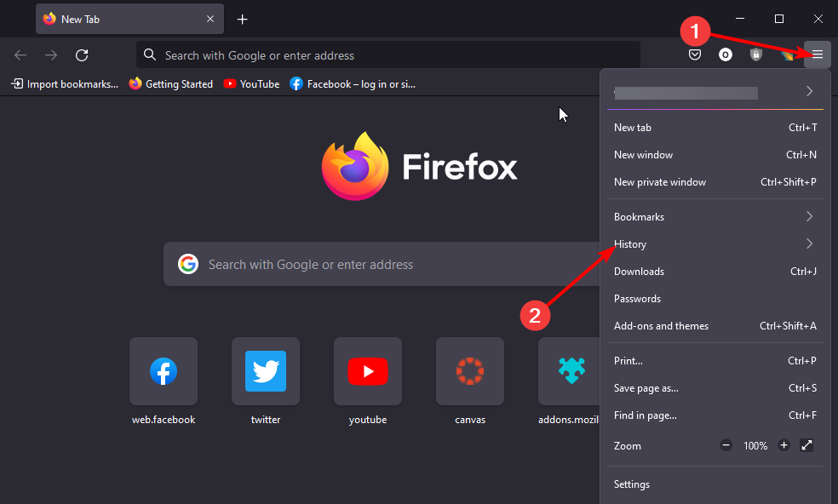
Task: Go forward one page
Action: 51,55
